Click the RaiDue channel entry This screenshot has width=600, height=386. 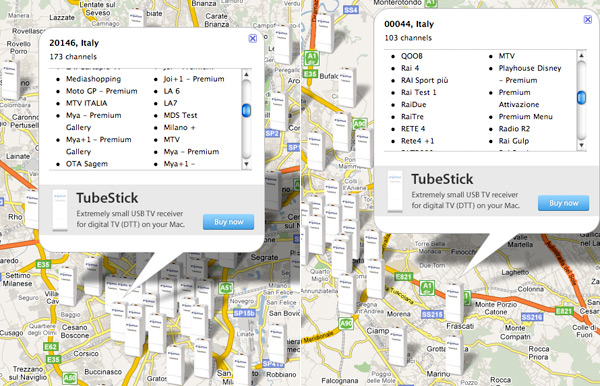pos(413,104)
